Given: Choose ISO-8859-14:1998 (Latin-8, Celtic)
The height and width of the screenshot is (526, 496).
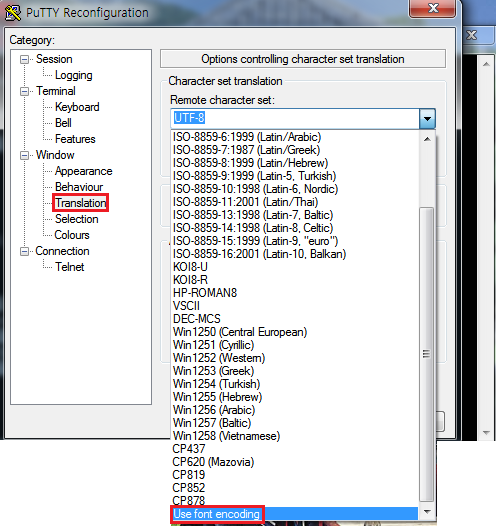Looking at the screenshot, I should click(295, 228).
